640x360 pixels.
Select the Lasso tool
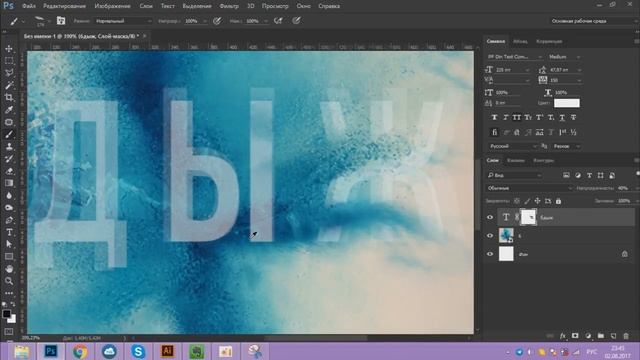9,73
